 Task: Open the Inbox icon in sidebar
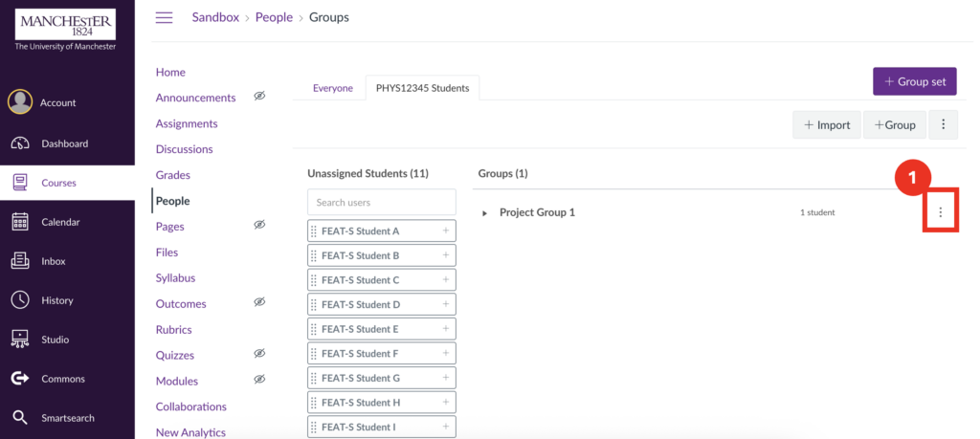(x=20, y=261)
